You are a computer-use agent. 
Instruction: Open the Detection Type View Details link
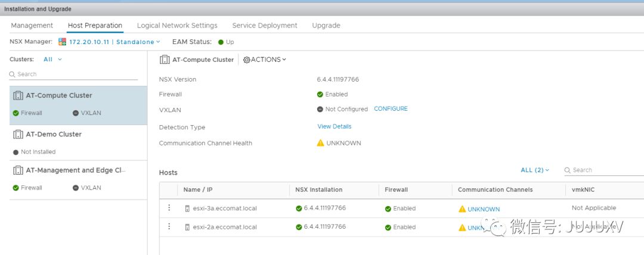[x=335, y=126]
